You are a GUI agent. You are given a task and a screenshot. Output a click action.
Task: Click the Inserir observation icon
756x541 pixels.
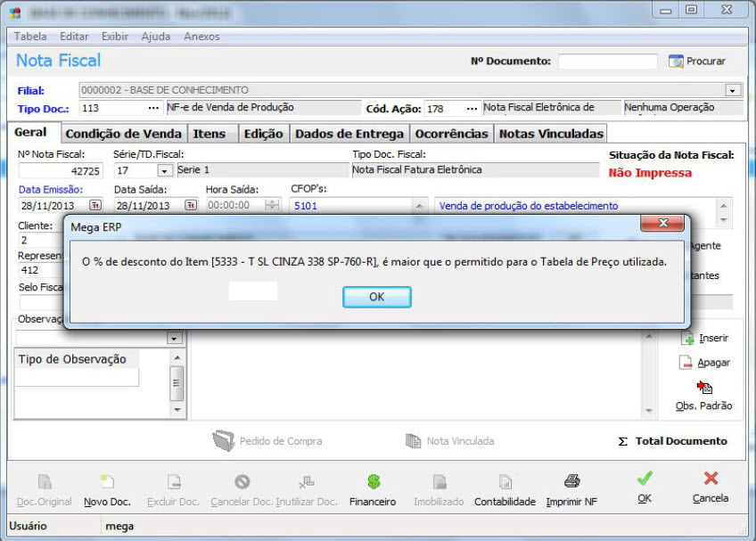pos(687,339)
